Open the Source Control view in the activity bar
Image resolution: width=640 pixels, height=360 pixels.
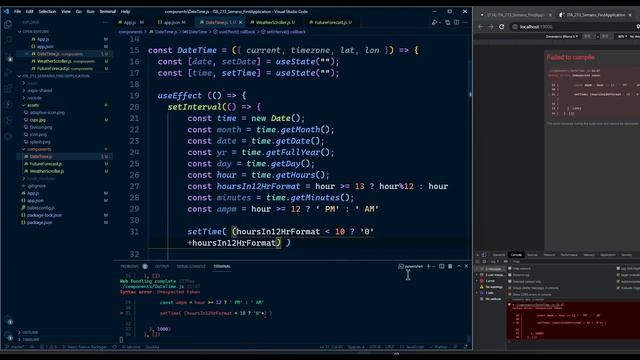8,56
